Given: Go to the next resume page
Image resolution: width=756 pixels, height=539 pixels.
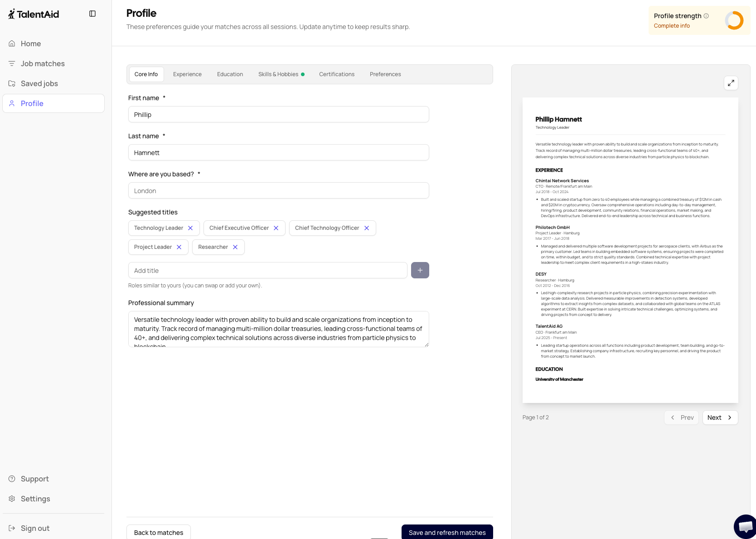Looking at the screenshot, I should [x=720, y=418].
